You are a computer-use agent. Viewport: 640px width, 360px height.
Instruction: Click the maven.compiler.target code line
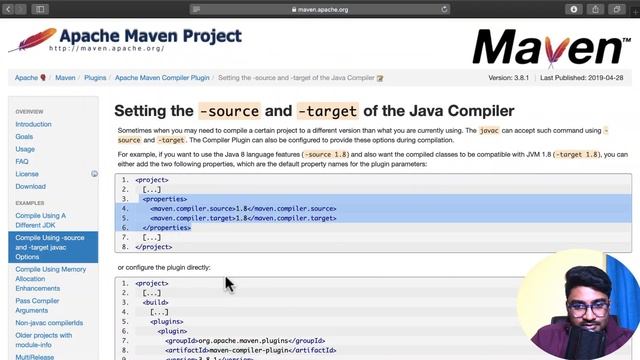point(243,218)
